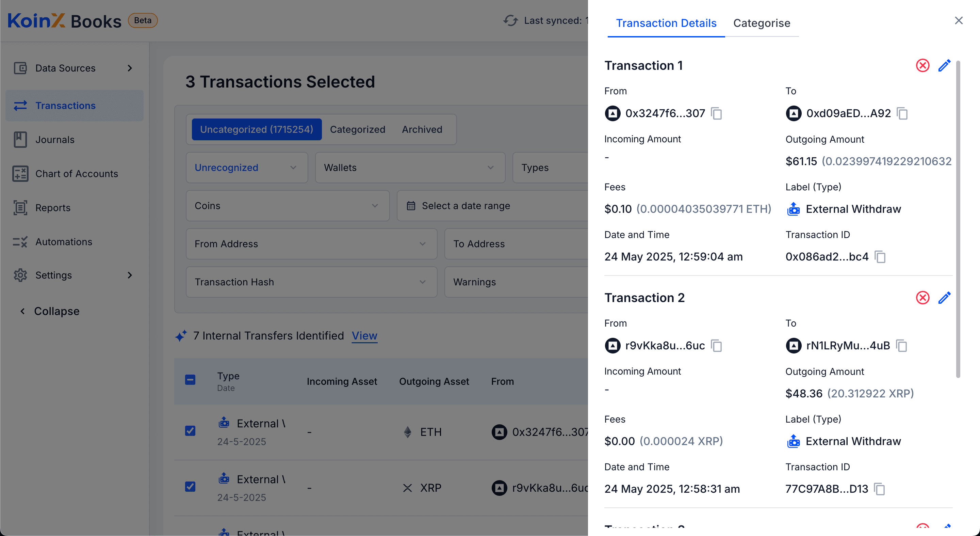This screenshot has width=980, height=536.
Task: Click the details panel vertical scrollbar
Action: point(958,219)
